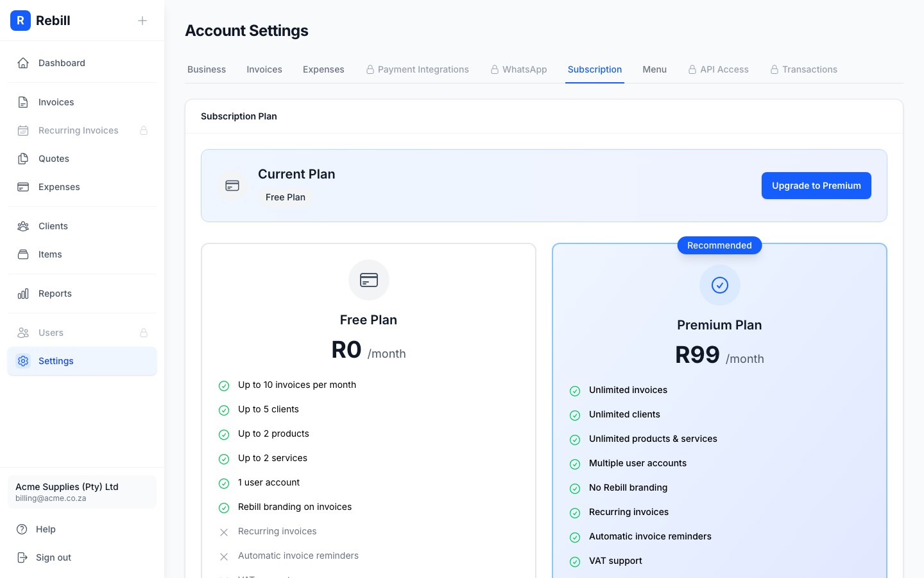Screen dimensions: 924x578
Task: Open the Settings gear icon
Action: click(23, 361)
